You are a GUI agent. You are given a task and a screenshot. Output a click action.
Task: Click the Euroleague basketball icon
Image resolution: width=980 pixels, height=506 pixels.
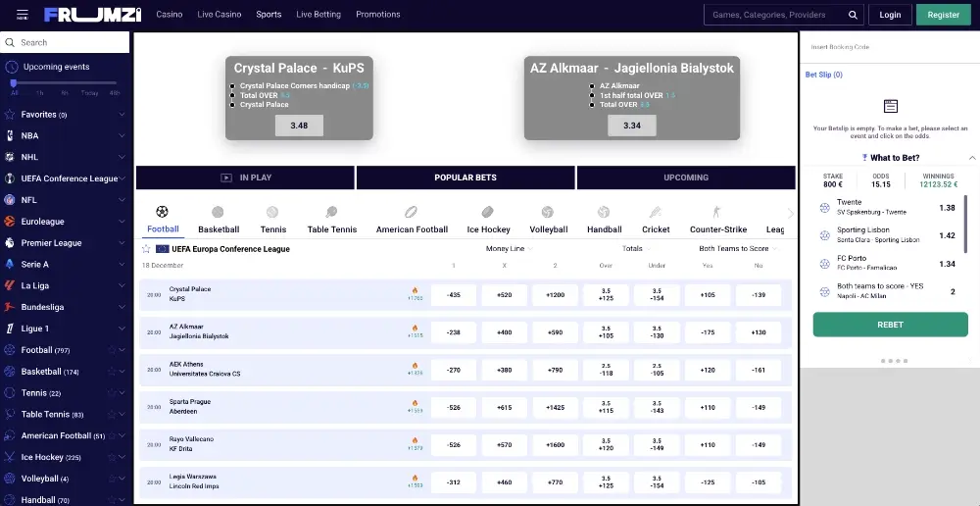click(x=10, y=222)
